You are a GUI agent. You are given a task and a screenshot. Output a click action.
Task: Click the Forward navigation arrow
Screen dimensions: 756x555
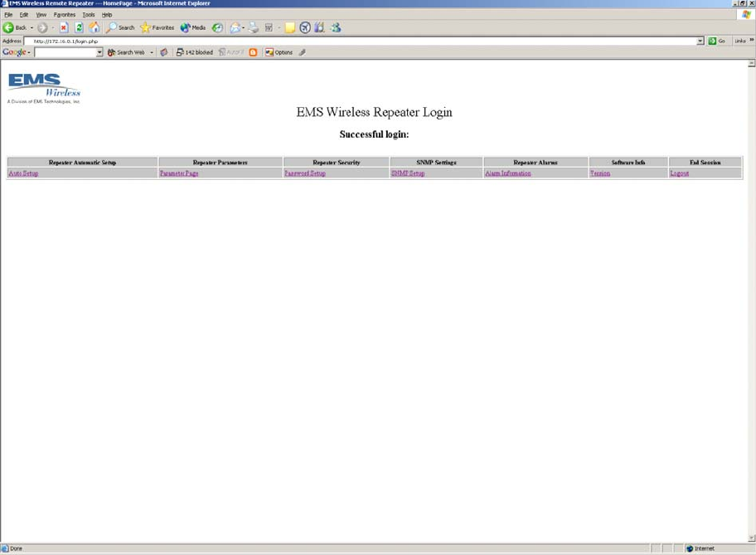coord(42,27)
